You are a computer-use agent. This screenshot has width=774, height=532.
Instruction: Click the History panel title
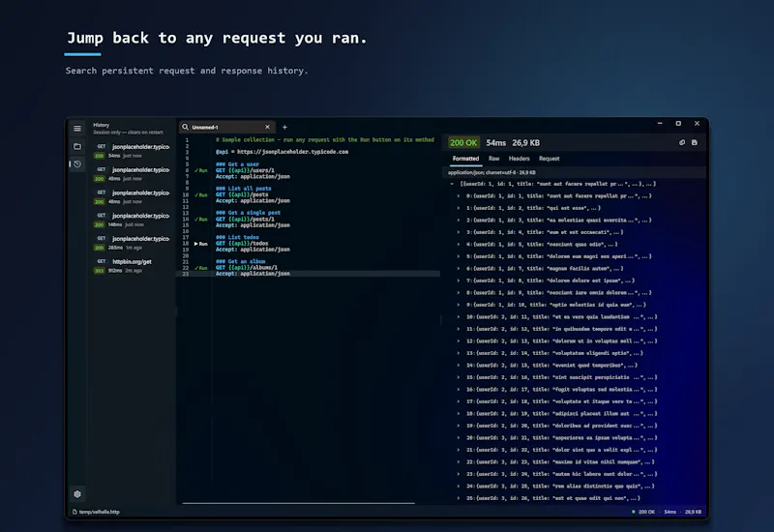(x=102, y=125)
